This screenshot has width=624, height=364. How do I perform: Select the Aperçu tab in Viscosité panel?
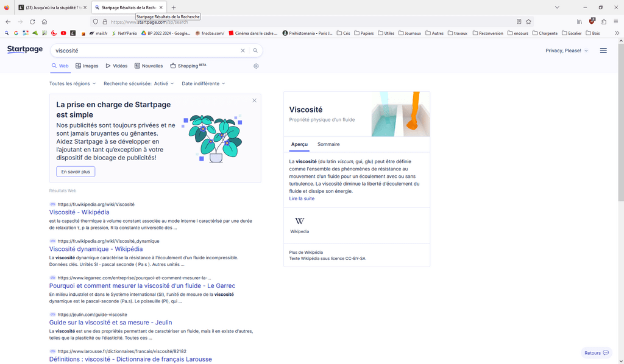[x=299, y=144]
